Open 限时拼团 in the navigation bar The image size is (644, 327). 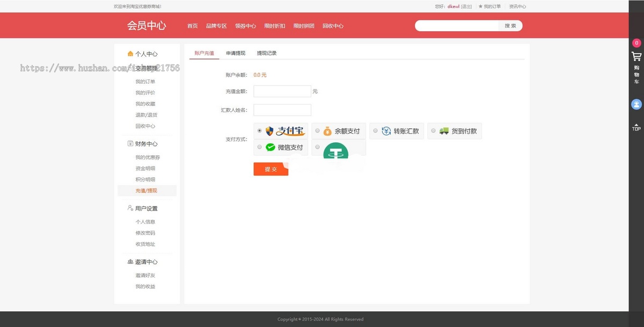[304, 26]
